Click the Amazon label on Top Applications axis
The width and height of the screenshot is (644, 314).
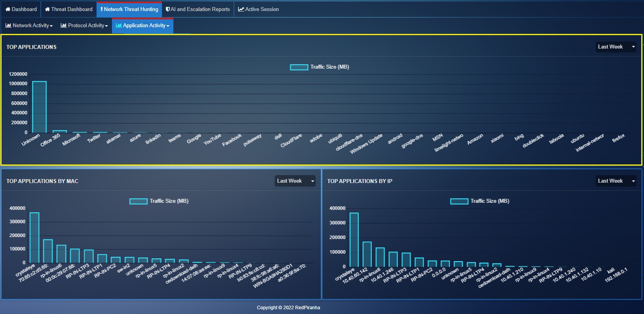tap(475, 139)
